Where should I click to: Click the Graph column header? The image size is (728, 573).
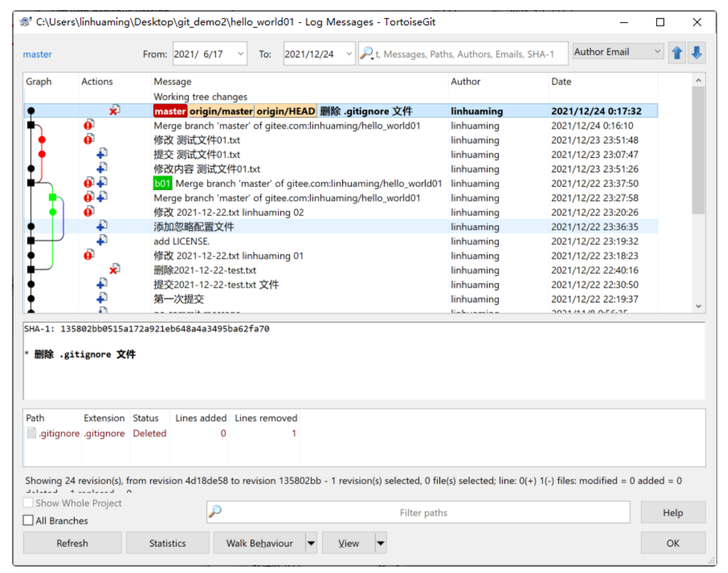pyautogui.click(x=51, y=81)
